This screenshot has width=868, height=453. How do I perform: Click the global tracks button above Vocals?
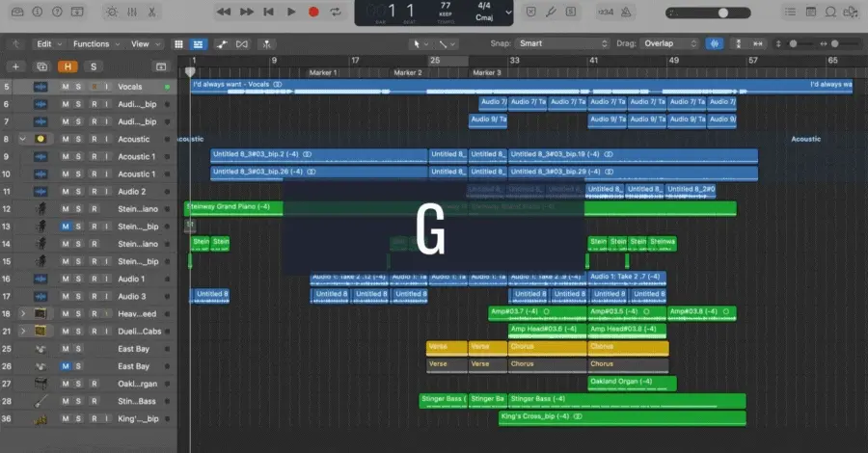[x=160, y=67]
